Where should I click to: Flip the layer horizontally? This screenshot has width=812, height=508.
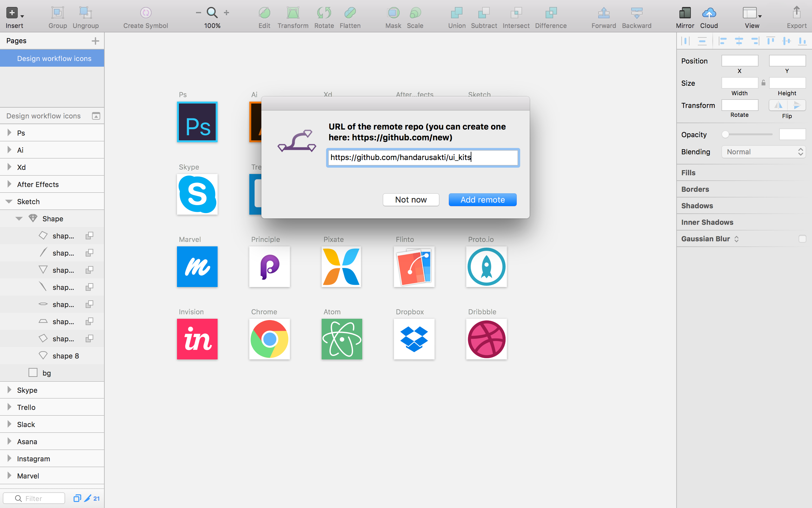coord(778,105)
